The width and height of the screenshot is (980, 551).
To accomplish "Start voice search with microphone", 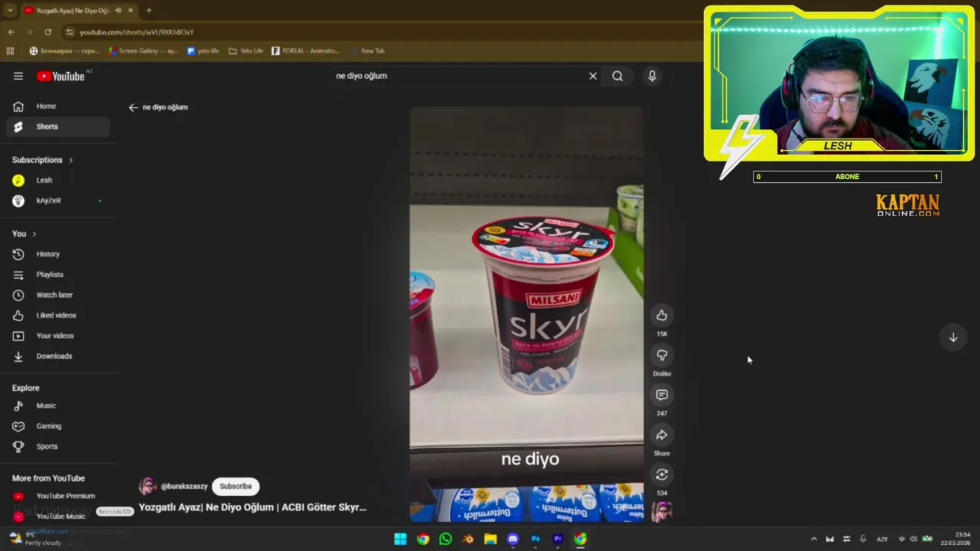I will 652,76.
